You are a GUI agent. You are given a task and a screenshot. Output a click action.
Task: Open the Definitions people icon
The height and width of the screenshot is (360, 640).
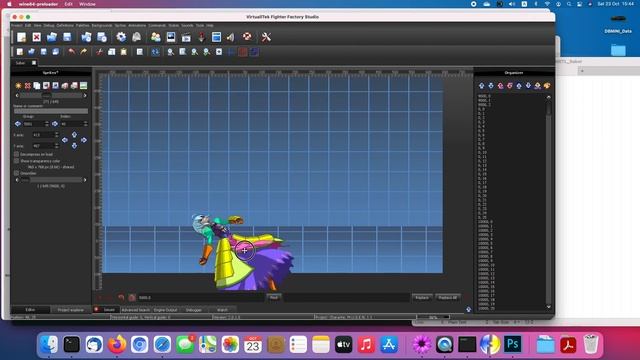tap(156, 37)
